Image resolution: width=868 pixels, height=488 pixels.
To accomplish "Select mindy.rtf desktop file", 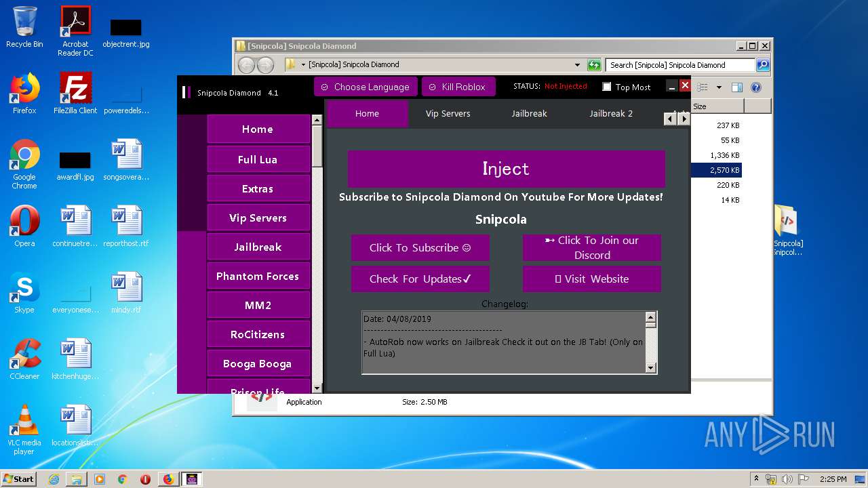I will pyautogui.click(x=126, y=292).
